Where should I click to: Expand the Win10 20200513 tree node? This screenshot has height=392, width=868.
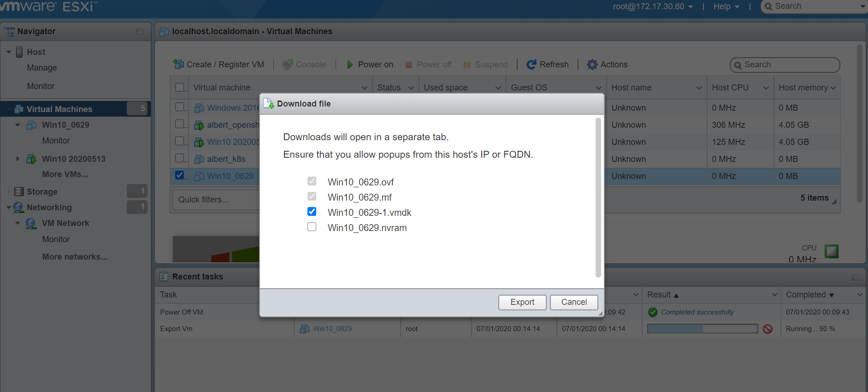point(18,159)
